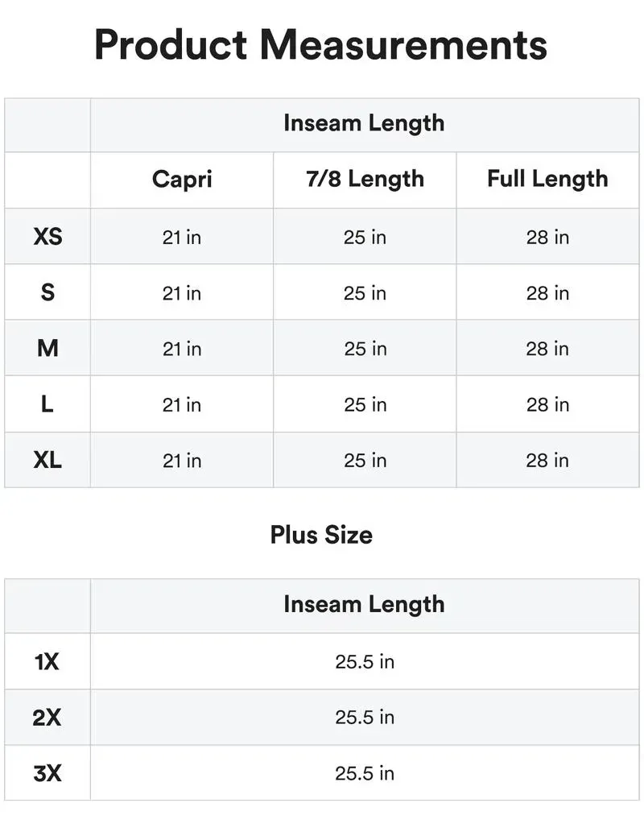Click the XS size row label
This screenshot has height=836, width=644.
47,237
